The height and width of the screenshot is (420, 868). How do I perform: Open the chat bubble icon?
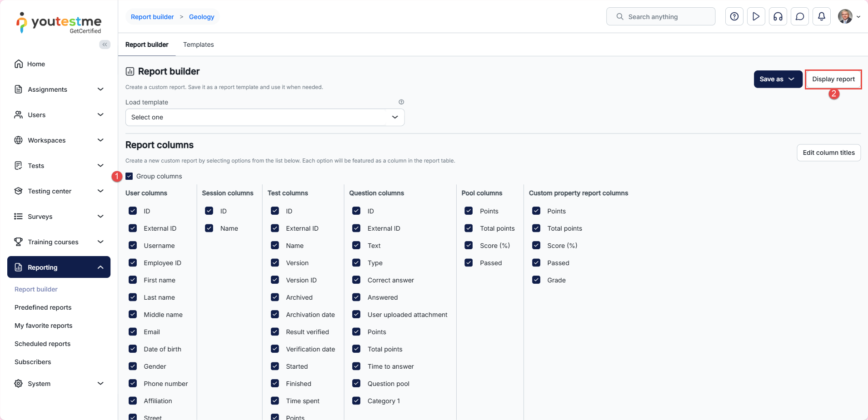pos(799,17)
